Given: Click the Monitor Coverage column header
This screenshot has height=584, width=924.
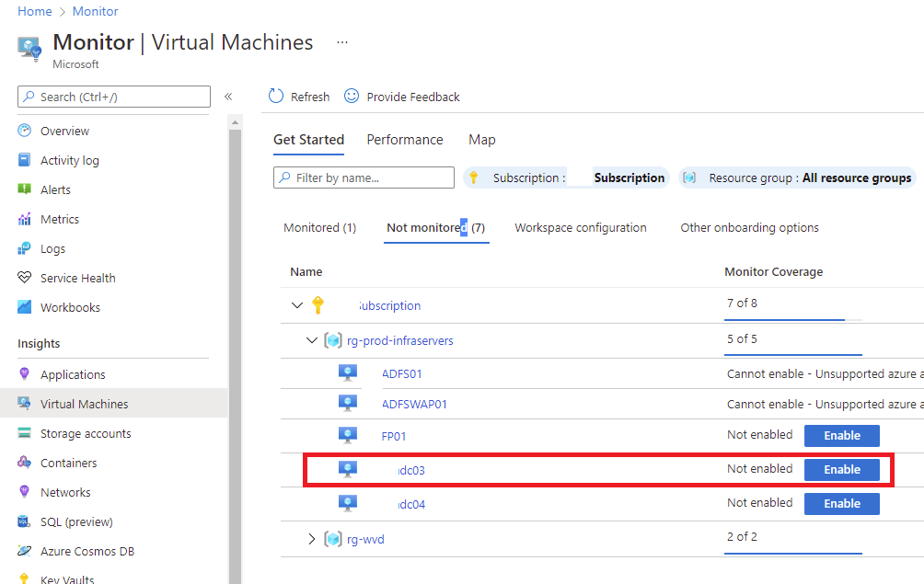Looking at the screenshot, I should point(773,271).
